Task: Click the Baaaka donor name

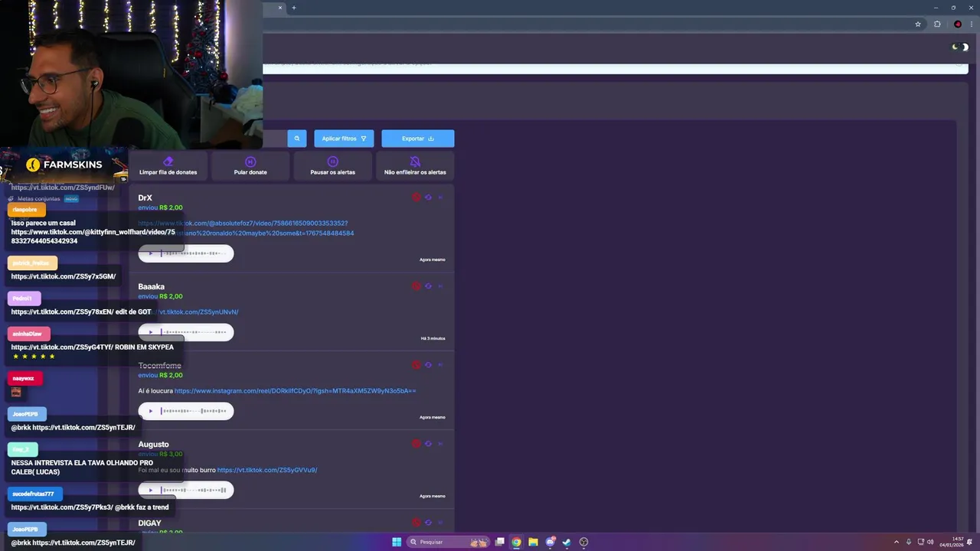Action: click(152, 286)
